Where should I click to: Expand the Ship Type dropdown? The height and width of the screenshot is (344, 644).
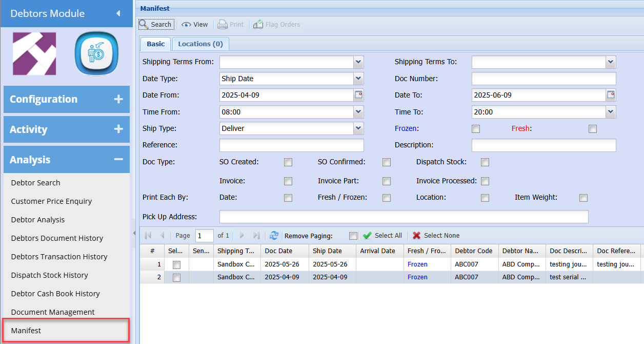pos(358,128)
